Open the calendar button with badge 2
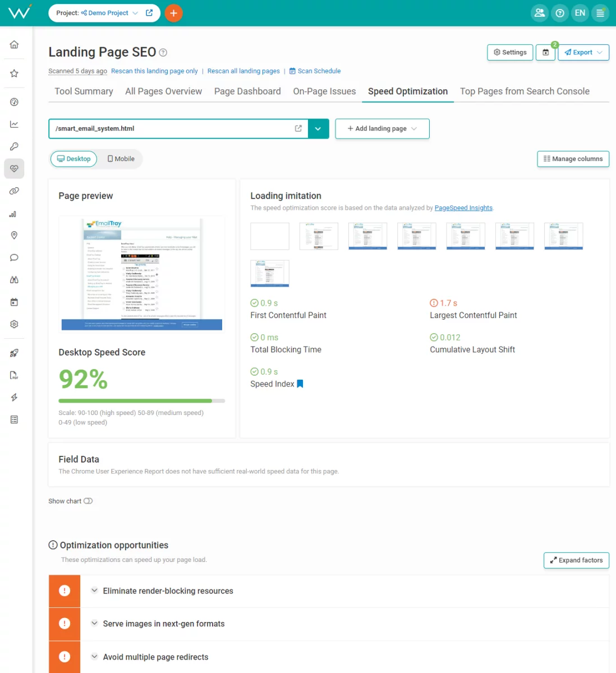This screenshot has width=616, height=673. click(x=545, y=52)
